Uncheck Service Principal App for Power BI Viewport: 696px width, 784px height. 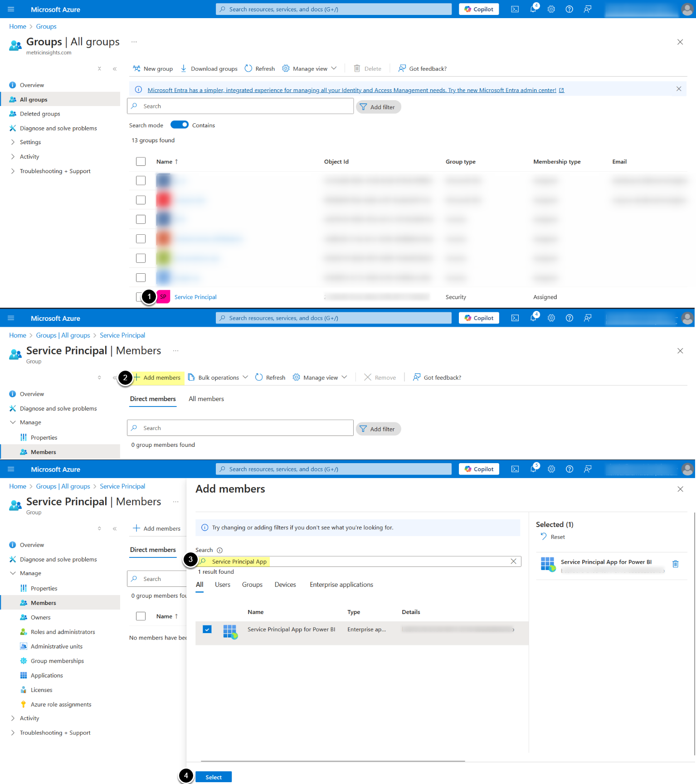click(x=207, y=629)
